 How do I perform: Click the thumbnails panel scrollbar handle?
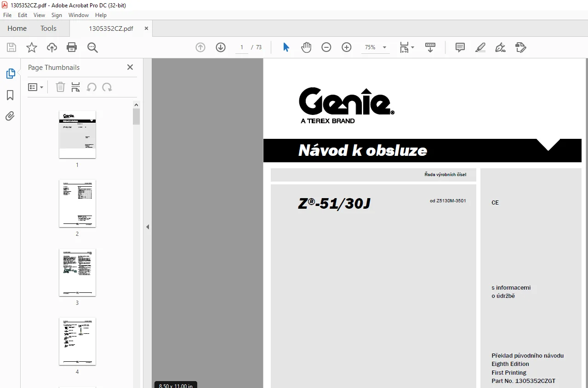pos(137,116)
